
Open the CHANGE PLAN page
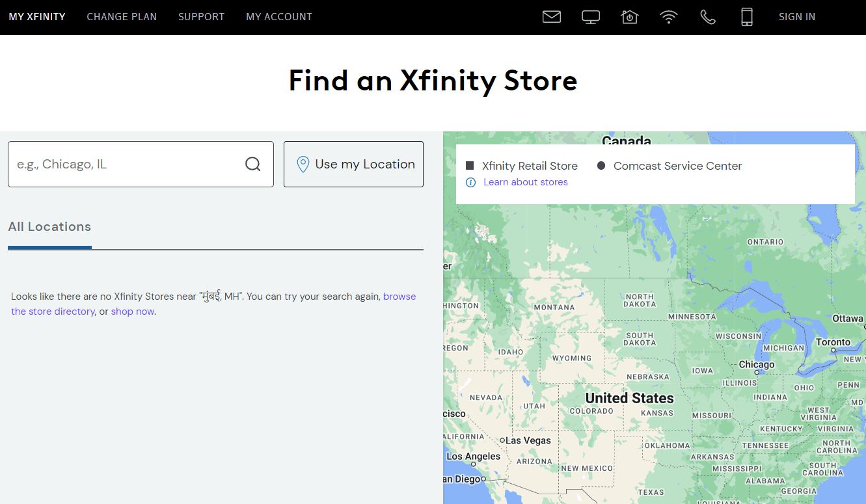(122, 17)
